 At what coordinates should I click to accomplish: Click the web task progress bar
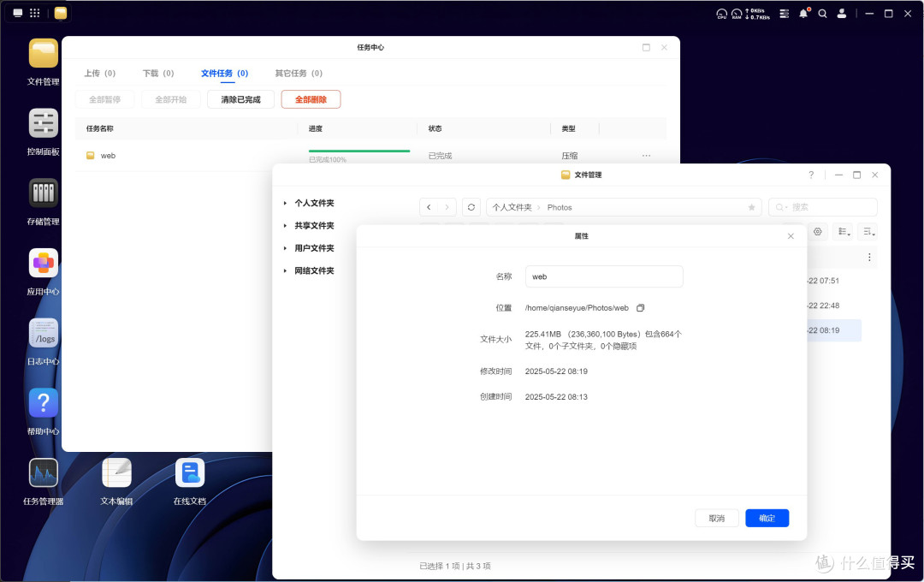[x=358, y=151]
